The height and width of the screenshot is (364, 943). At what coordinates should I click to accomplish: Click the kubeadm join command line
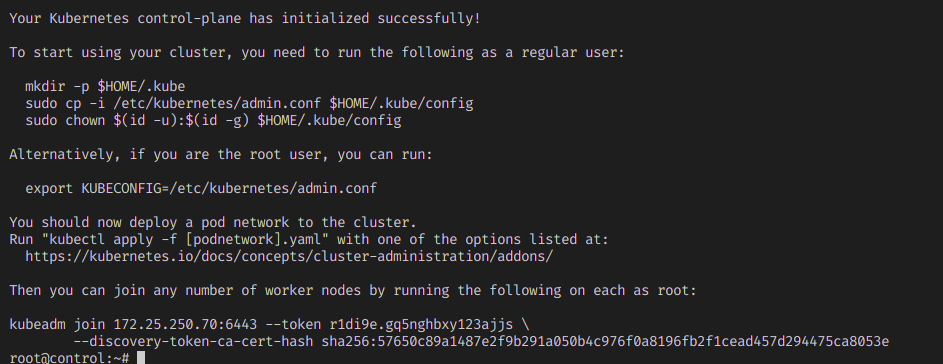coord(269,325)
